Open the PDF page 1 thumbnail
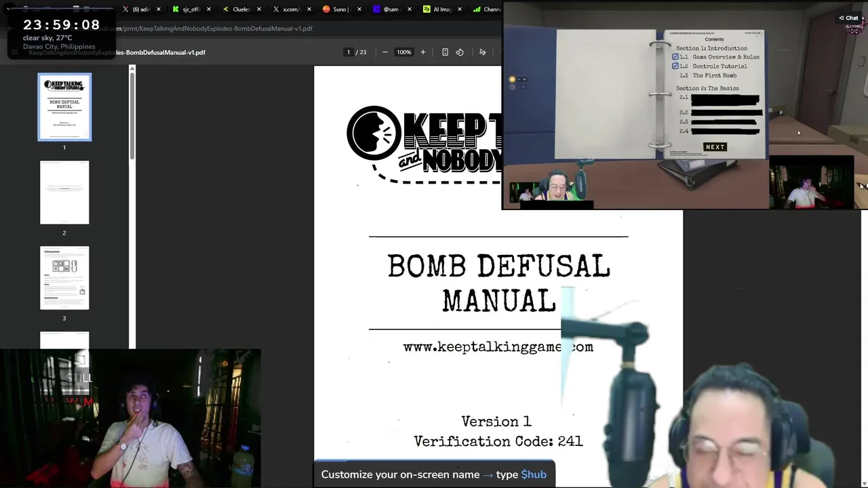 point(64,107)
